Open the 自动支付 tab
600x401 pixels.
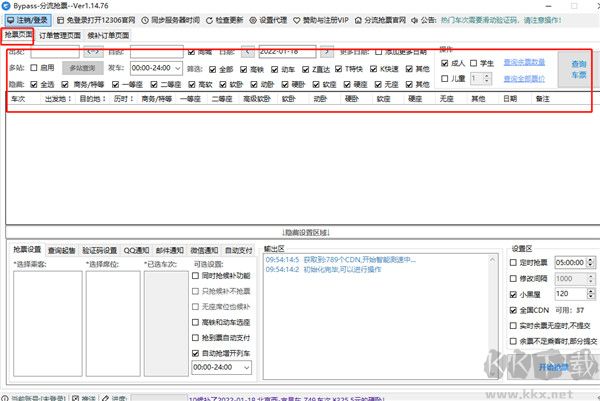(x=238, y=250)
